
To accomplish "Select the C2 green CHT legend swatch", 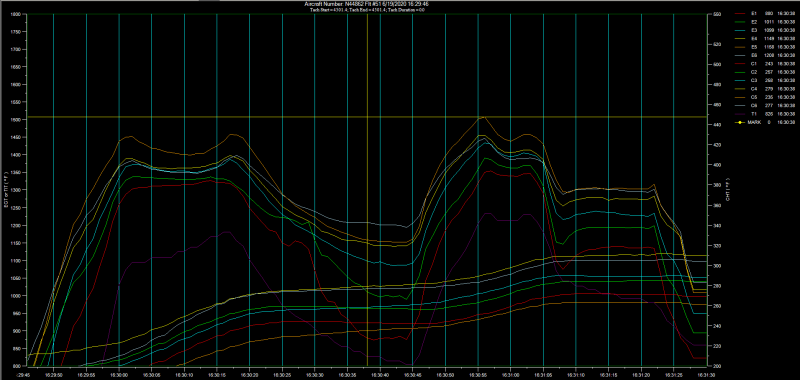I will pos(740,72).
